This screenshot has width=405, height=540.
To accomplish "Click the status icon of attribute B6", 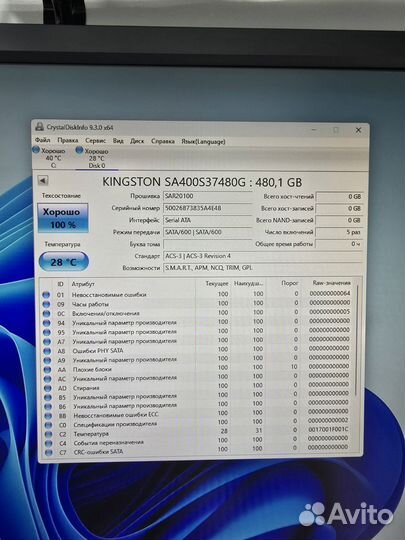I will point(48,407).
